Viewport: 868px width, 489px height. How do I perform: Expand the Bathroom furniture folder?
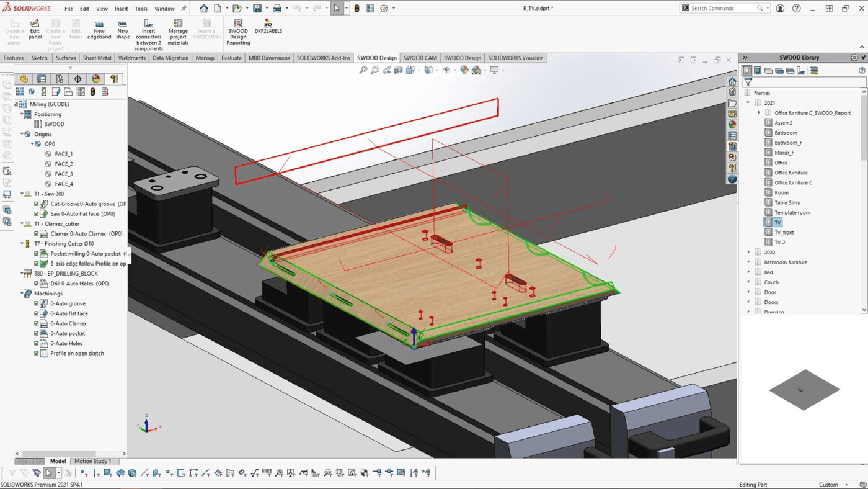tap(748, 262)
